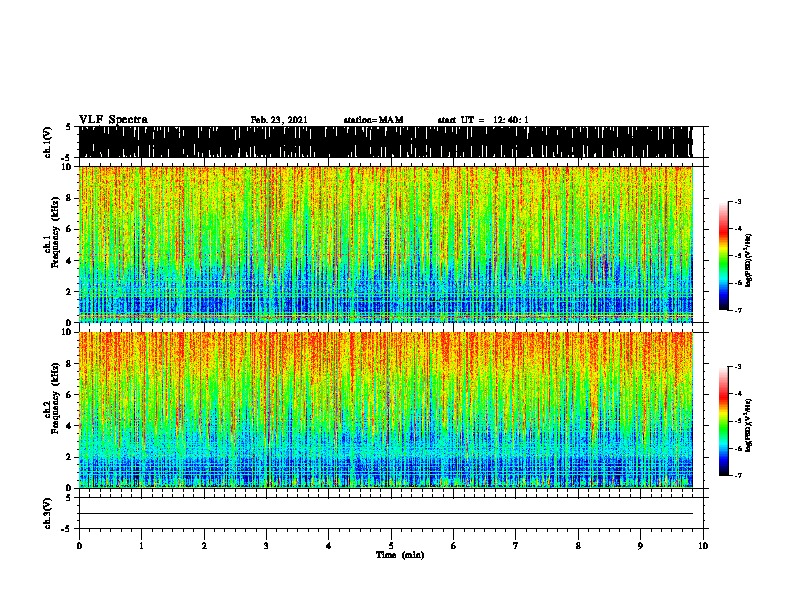Click the ch.2 frequency axis "8" tick label
The width and height of the screenshot is (792, 612).
point(69,364)
